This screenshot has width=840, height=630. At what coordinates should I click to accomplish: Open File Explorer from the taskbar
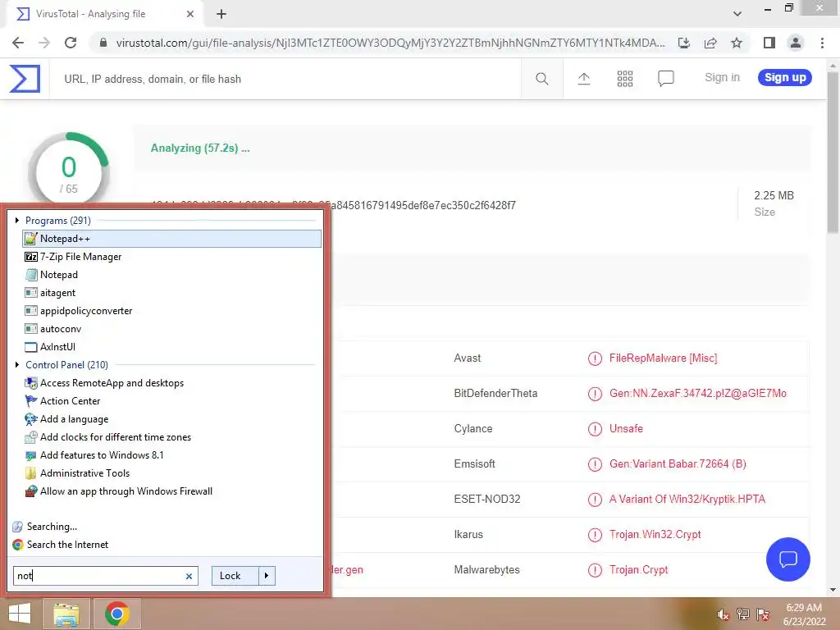pyautogui.click(x=66, y=614)
